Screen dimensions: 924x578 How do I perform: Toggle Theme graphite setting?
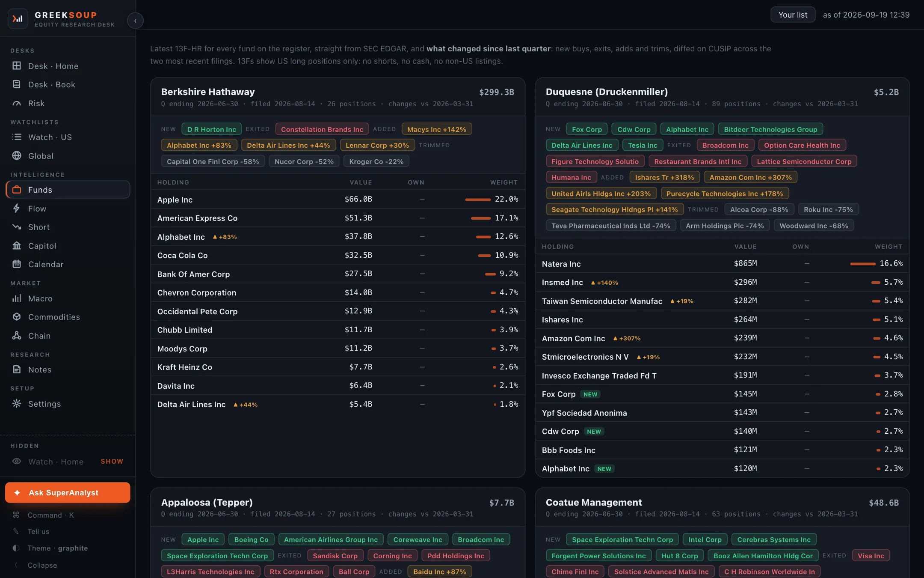pyautogui.click(x=68, y=548)
